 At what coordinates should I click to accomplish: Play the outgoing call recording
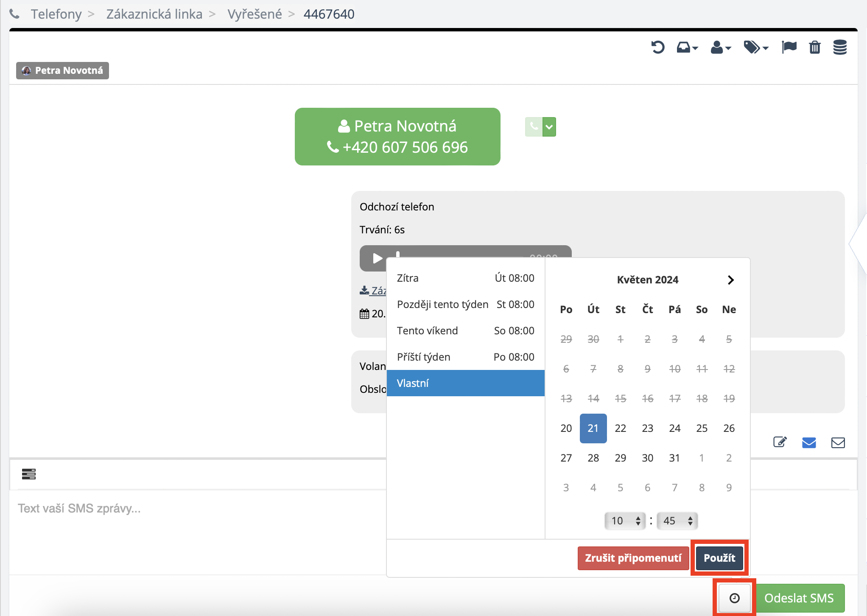[x=377, y=258]
